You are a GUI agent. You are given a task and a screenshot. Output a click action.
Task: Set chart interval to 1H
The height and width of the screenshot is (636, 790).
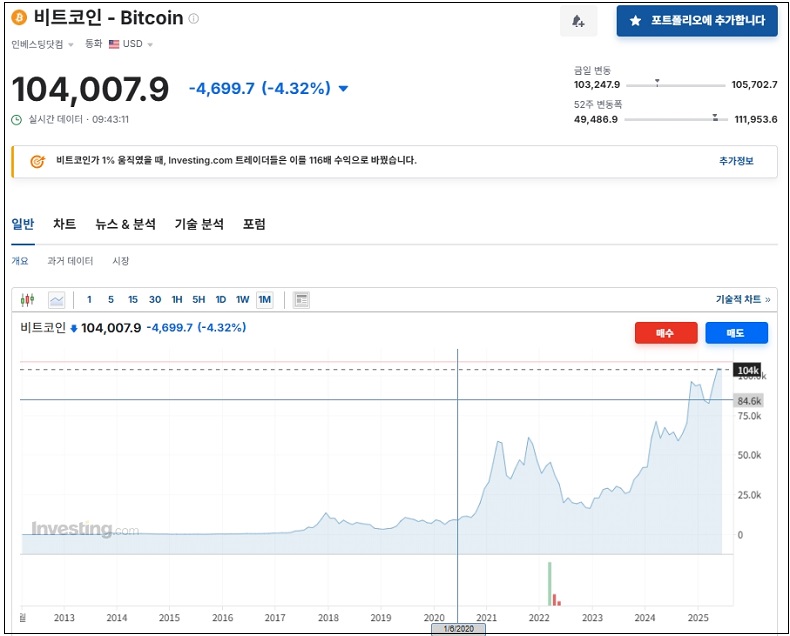[177, 300]
